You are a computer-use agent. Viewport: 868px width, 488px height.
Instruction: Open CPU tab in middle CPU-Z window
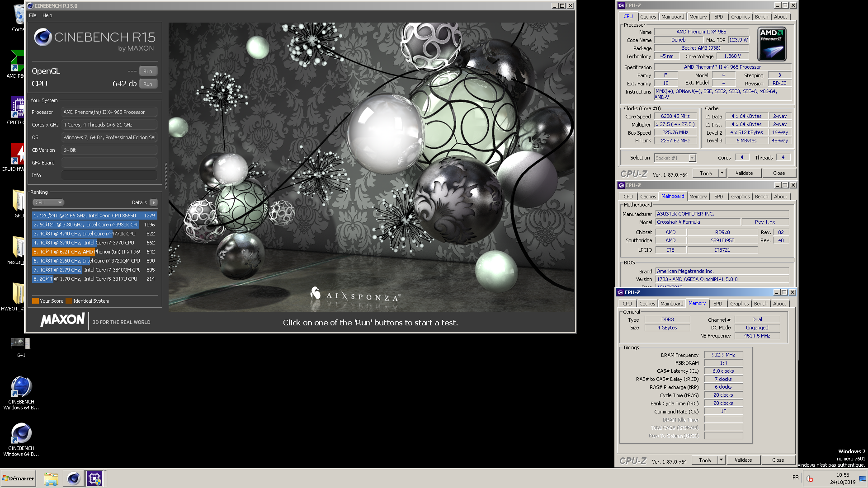tap(628, 197)
